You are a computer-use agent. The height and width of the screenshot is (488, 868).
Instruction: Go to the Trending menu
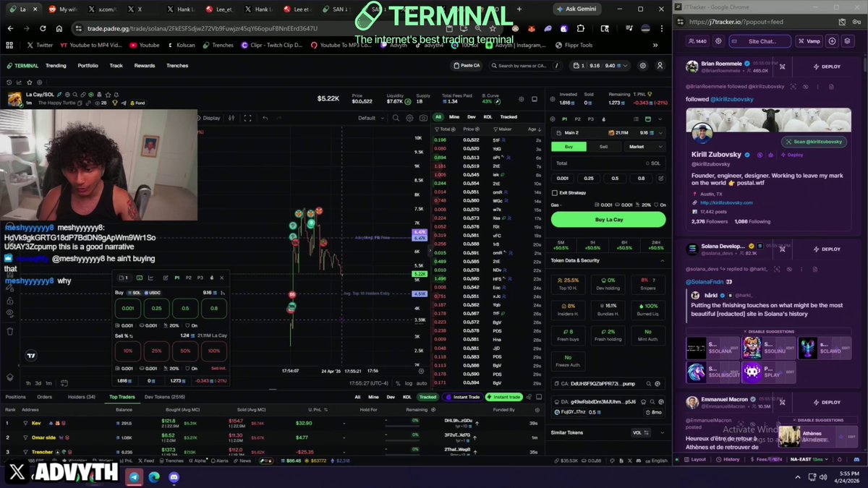pyautogui.click(x=56, y=66)
